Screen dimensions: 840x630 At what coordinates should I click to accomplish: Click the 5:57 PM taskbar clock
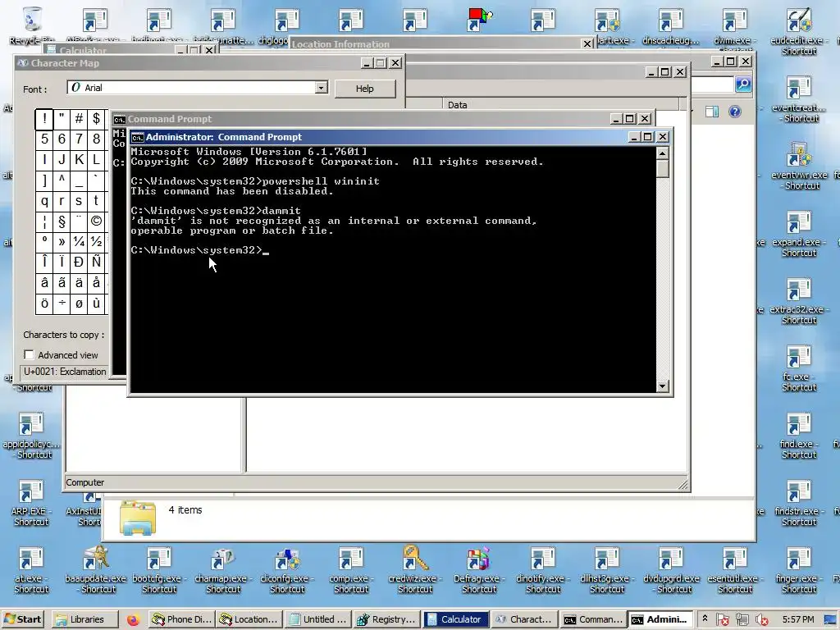pyautogui.click(x=798, y=619)
